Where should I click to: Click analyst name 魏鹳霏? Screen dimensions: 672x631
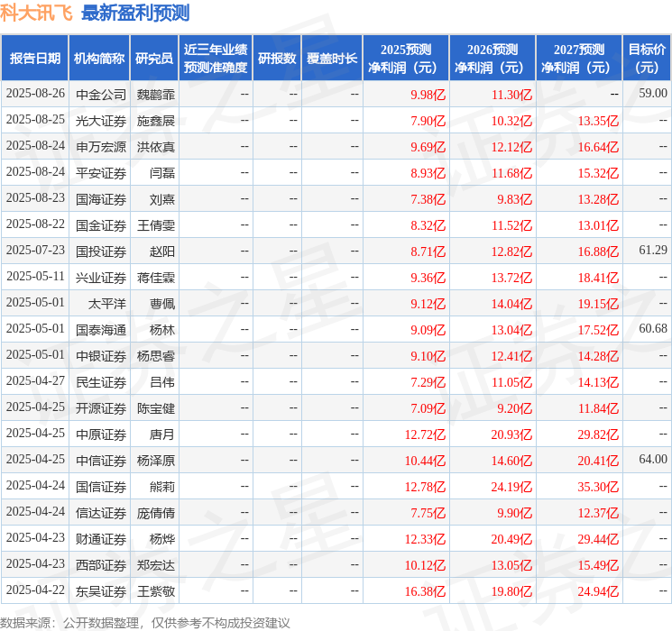coord(156,95)
